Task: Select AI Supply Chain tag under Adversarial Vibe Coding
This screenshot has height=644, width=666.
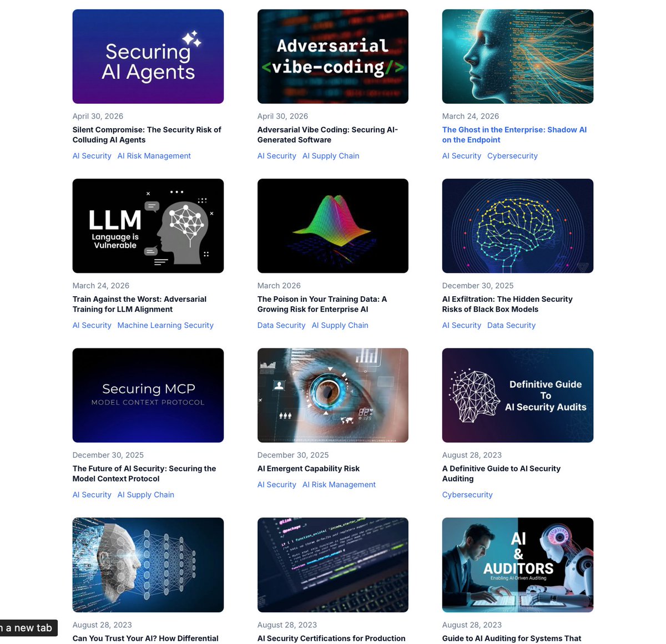Action: [331, 156]
